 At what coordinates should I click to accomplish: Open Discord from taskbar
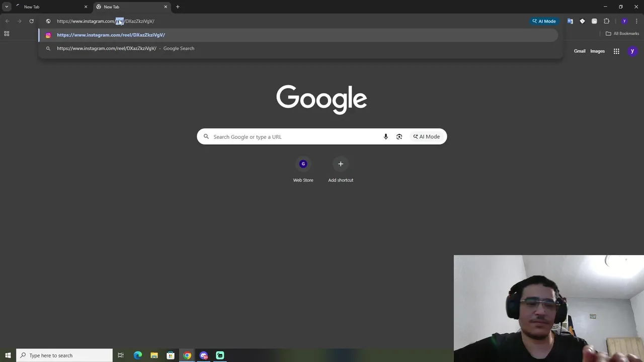[x=204, y=355]
